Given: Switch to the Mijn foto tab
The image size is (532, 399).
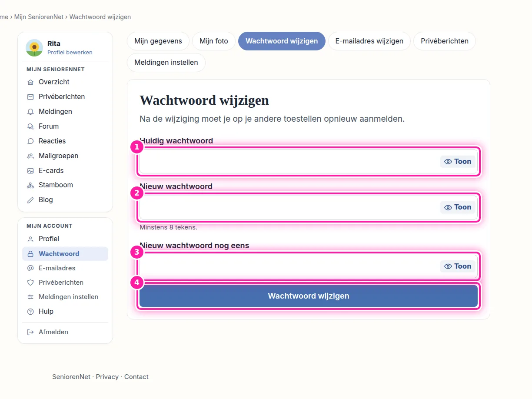Looking at the screenshot, I should pyautogui.click(x=214, y=41).
